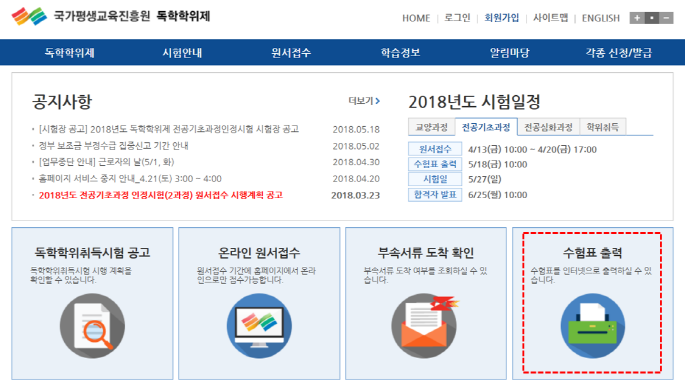Click the 수험표 출력 card title

click(592, 253)
